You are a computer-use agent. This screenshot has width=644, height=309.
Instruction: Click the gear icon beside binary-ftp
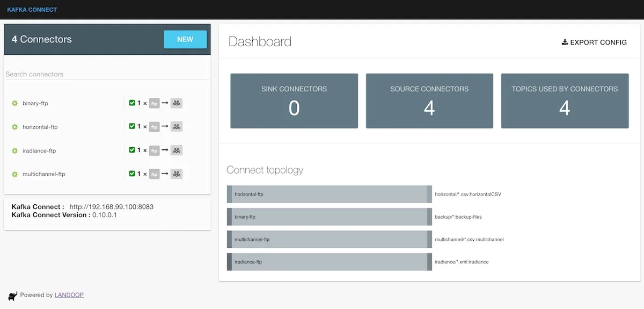click(15, 103)
